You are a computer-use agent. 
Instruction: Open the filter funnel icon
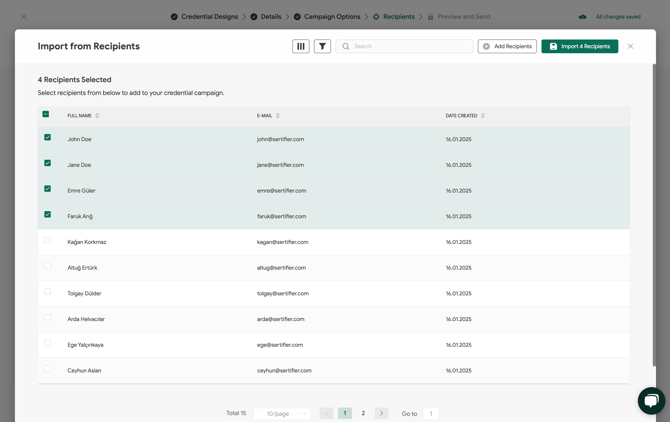[x=322, y=46]
